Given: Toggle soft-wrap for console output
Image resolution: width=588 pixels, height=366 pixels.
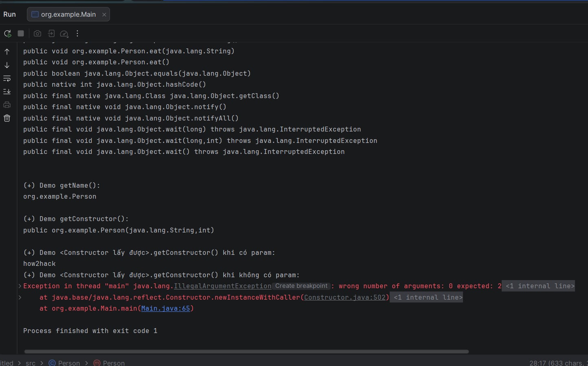Looking at the screenshot, I should point(7,79).
